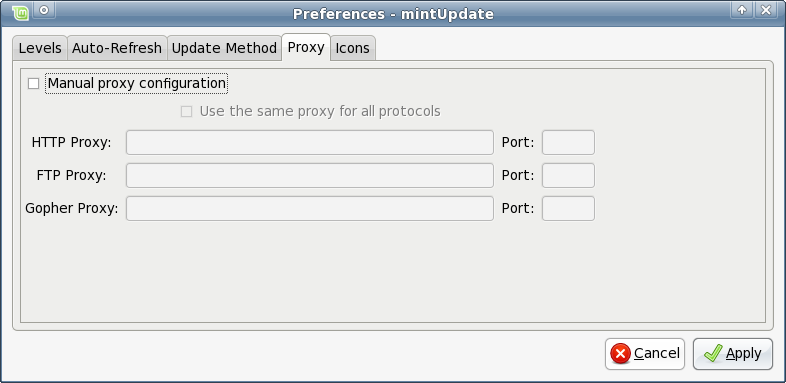Viewport: 786px width, 383px height.
Task: Click the HTTP Proxy address field
Action: pos(310,142)
